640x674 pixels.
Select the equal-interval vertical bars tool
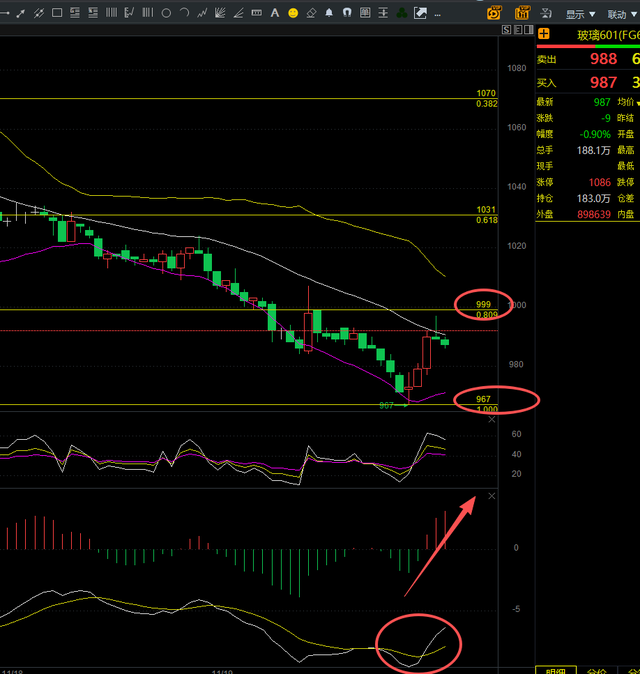[x=147, y=13]
